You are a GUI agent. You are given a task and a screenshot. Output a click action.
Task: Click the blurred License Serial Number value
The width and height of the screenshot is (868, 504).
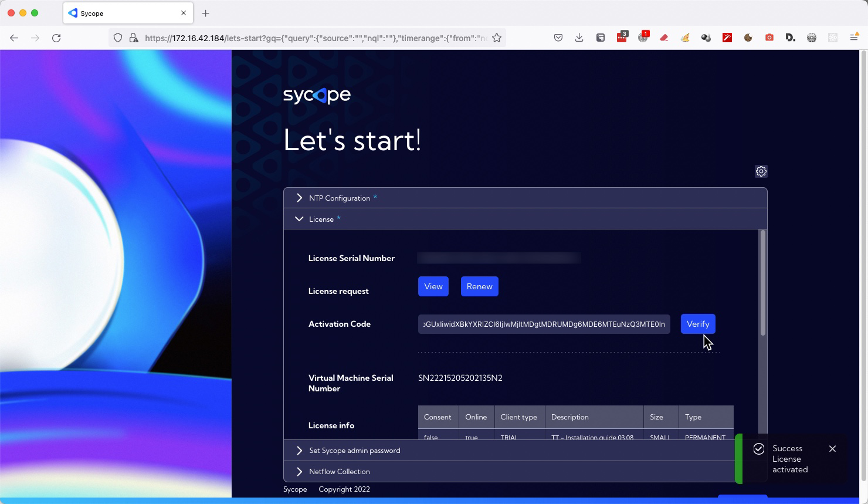click(499, 258)
